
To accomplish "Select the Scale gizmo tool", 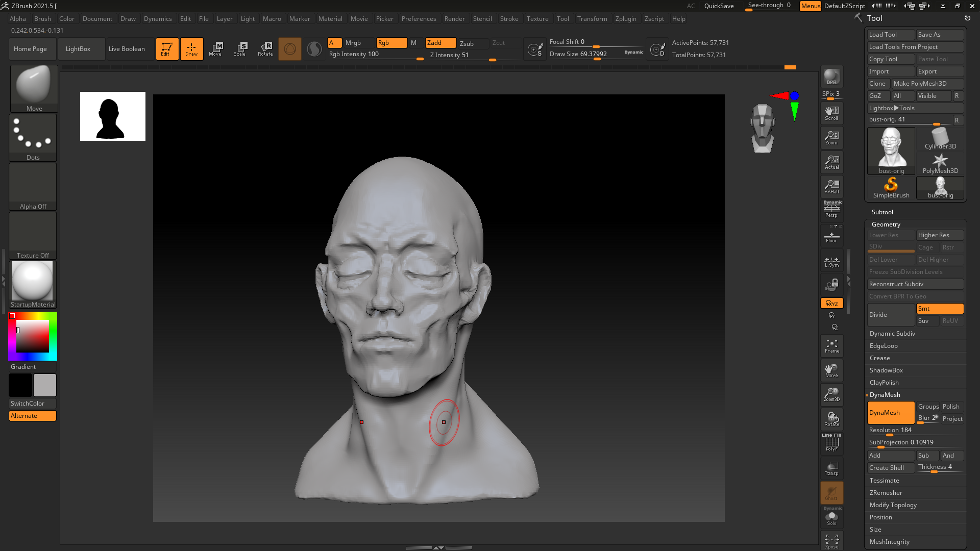I will coord(239,49).
